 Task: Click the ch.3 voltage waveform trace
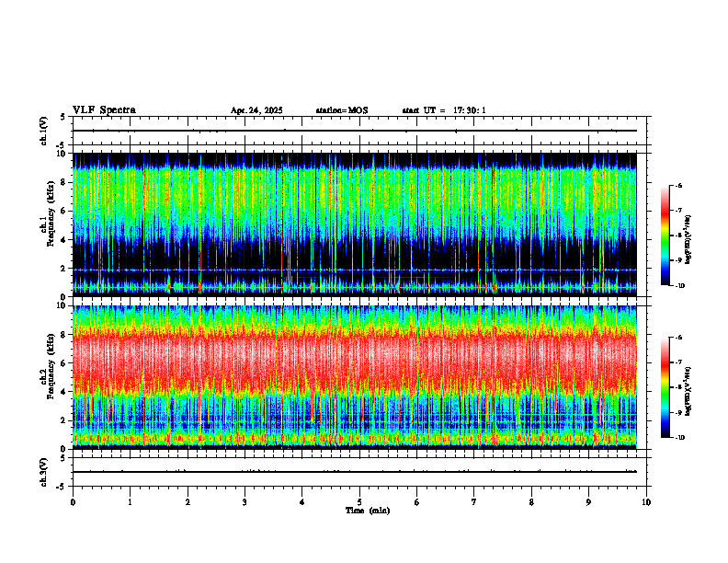[x=355, y=472]
